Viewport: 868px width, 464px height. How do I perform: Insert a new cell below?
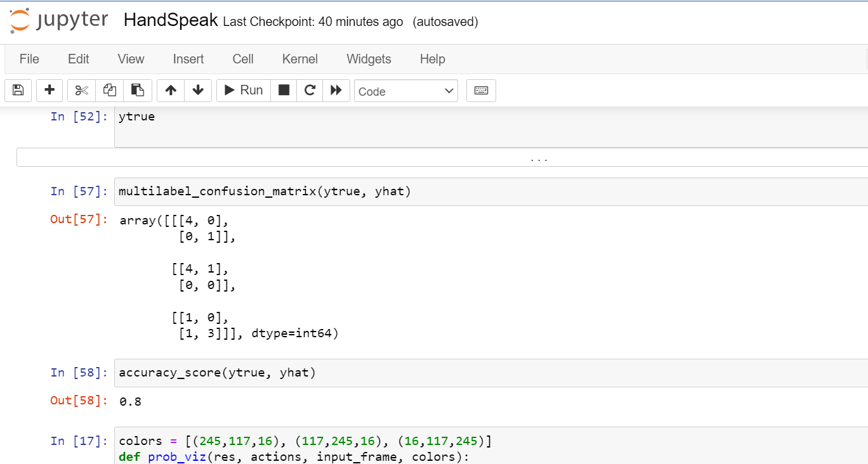tap(49, 90)
